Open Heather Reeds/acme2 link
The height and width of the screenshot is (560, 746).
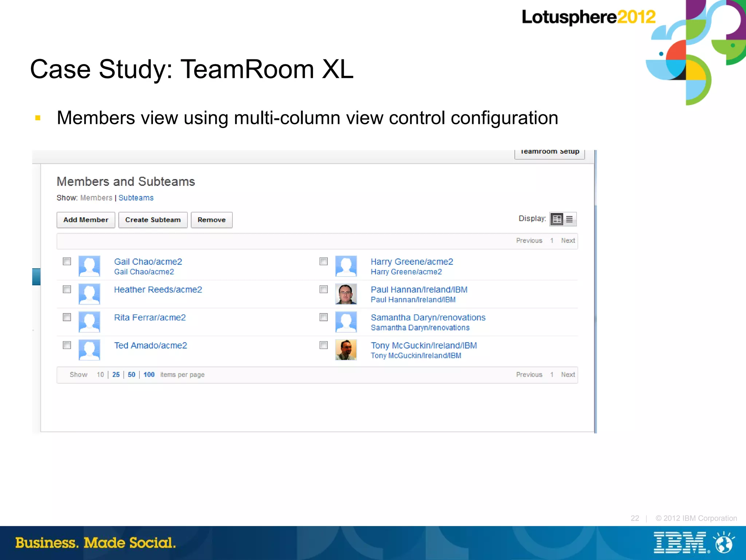tap(158, 290)
